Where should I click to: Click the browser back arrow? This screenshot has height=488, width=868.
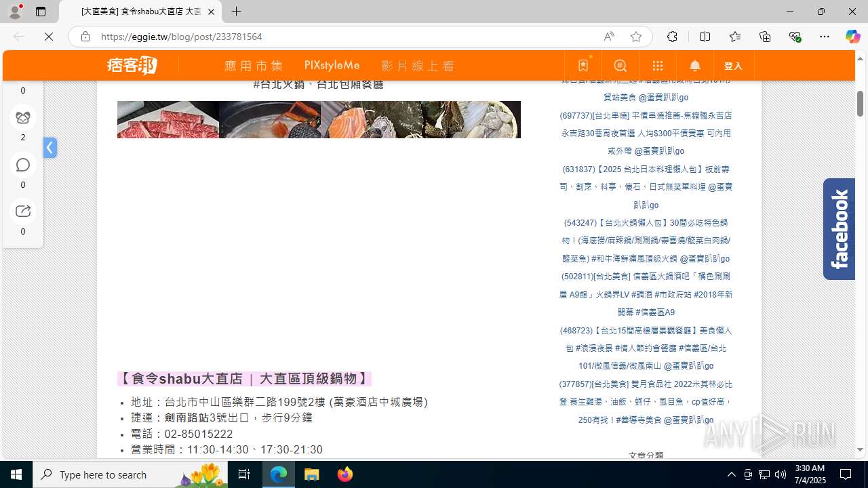pos(19,37)
